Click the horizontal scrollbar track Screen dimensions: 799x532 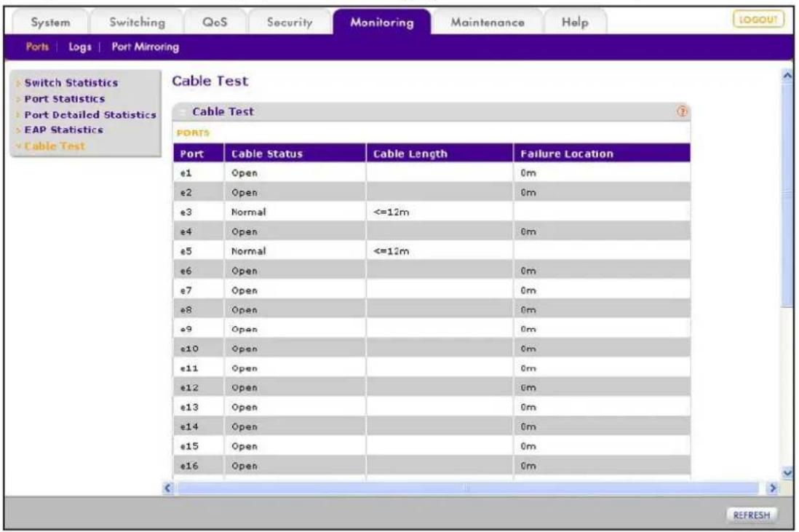(466, 488)
